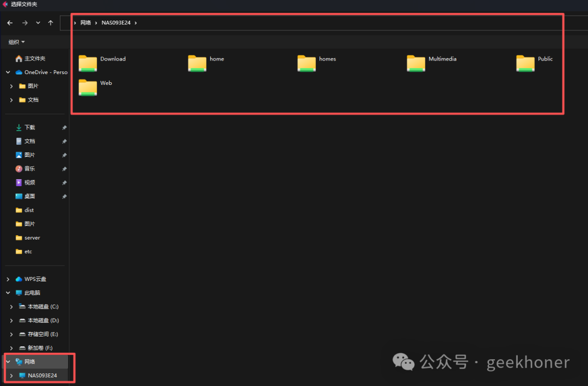Click 网络 in the address breadcrumb

pos(85,23)
